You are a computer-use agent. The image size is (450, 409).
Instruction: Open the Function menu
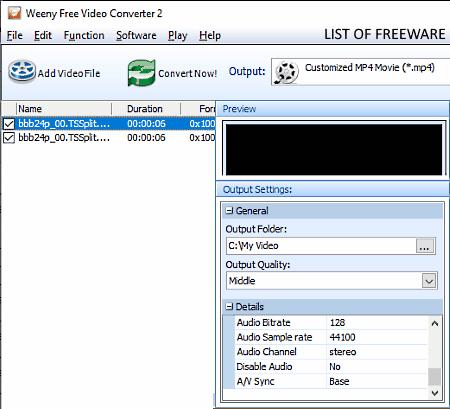[84, 35]
